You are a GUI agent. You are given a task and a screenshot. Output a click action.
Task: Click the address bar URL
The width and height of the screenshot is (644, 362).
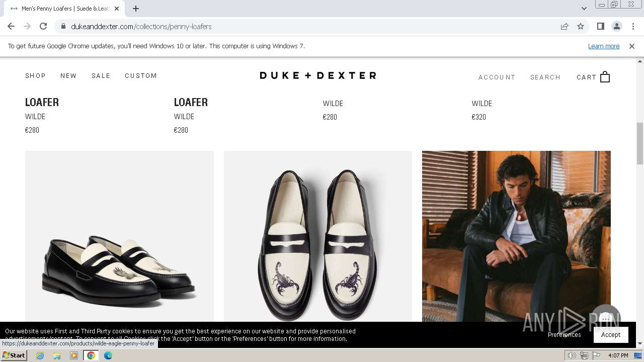(141, 26)
